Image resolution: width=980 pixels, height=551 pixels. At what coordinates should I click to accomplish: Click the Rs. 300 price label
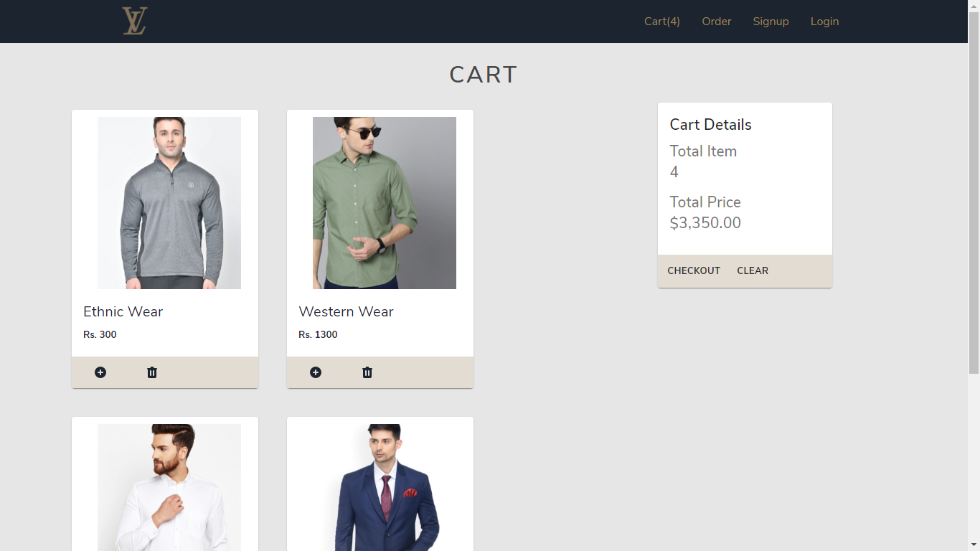(x=100, y=334)
